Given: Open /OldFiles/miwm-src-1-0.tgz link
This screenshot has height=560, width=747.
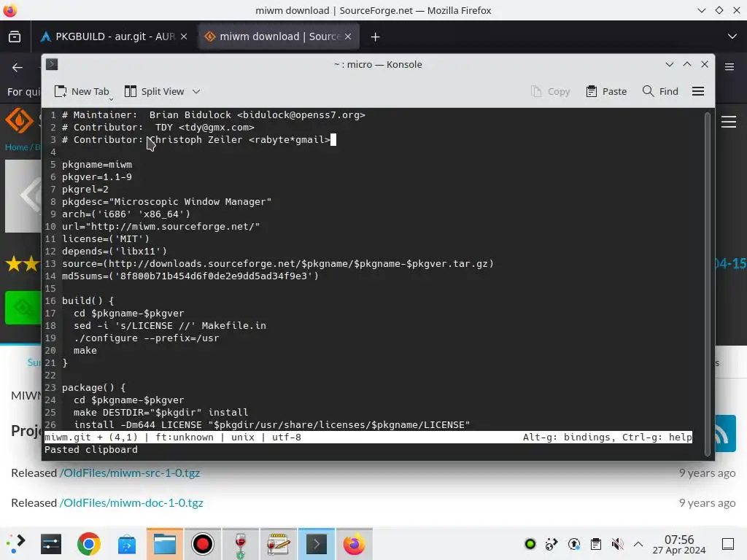Looking at the screenshot, I should click(x=130, y=472).
